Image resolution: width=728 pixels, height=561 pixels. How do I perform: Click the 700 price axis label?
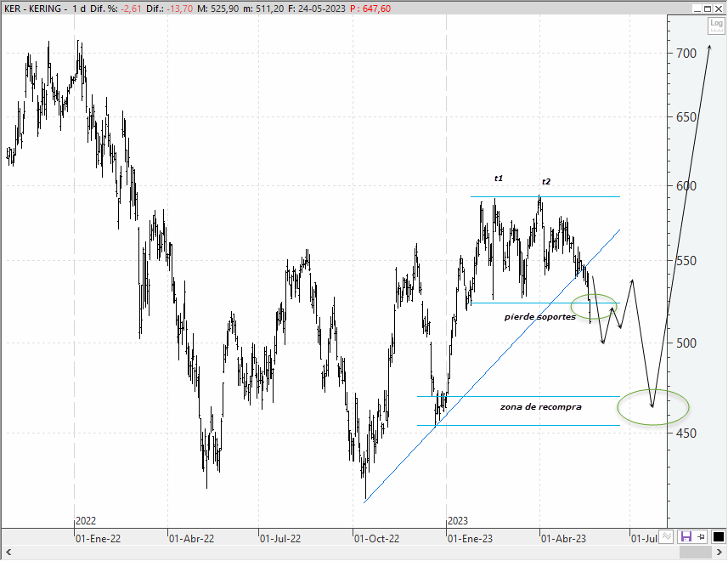point(686,54)
